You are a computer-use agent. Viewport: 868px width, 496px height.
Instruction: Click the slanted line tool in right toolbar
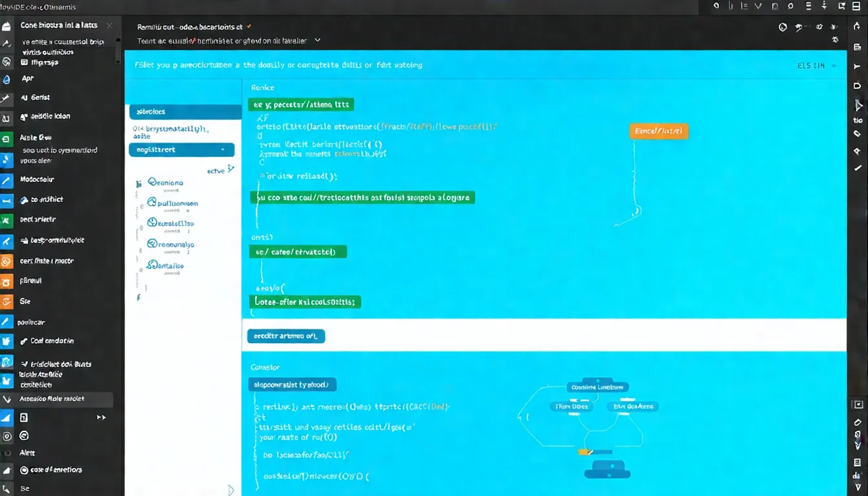857,167
